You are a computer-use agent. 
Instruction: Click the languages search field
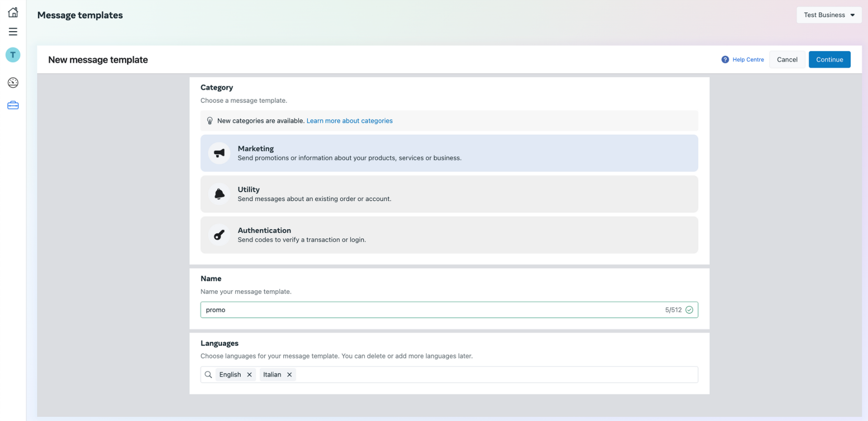click(x=493, y=375)
